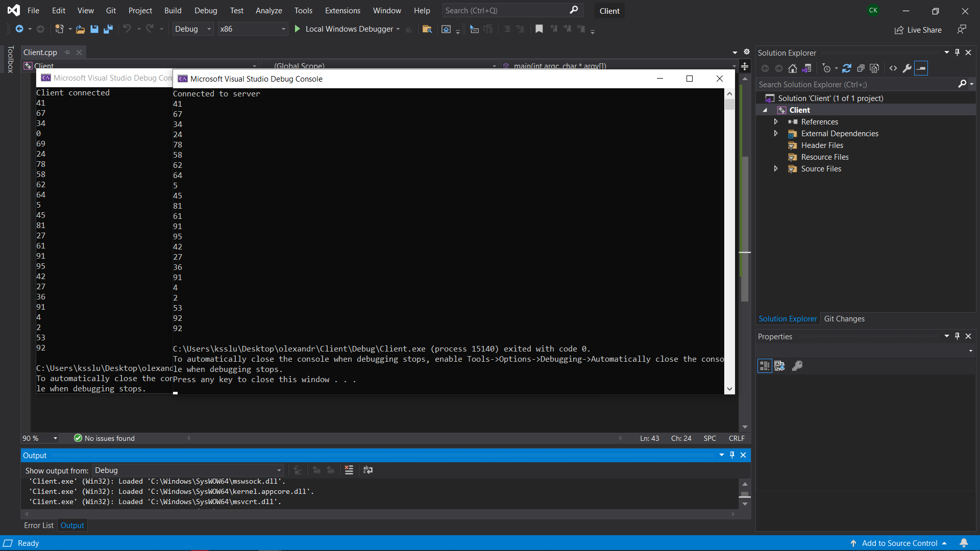Open the Show output from dropdown
The image size is (980, 551).
[188, 470]
